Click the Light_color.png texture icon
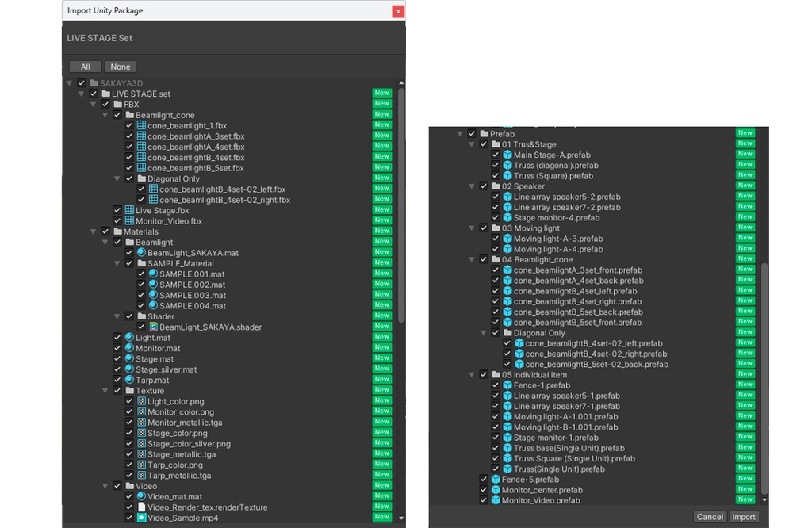 coord(141,401)
